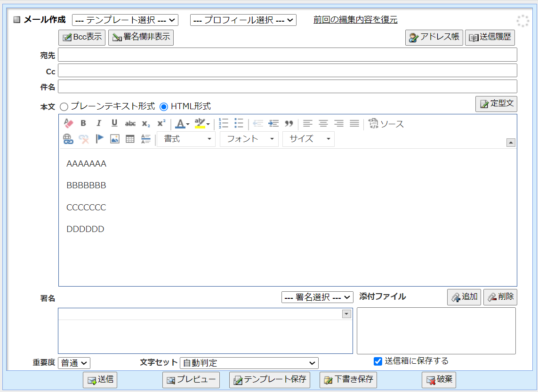Select プレーンテキスト形式 radio button
Image resolution: width=538 pixels, height=392 pixels.
64,107
